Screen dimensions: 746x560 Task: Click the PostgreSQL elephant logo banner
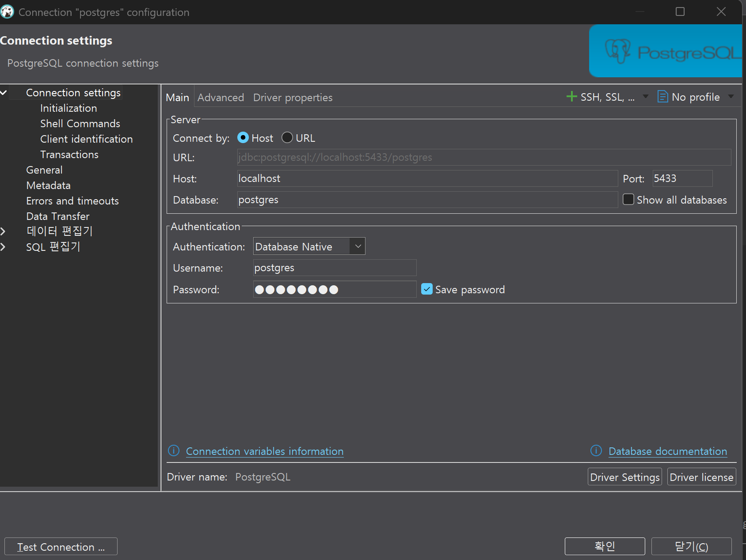click(x=666, y=51)
